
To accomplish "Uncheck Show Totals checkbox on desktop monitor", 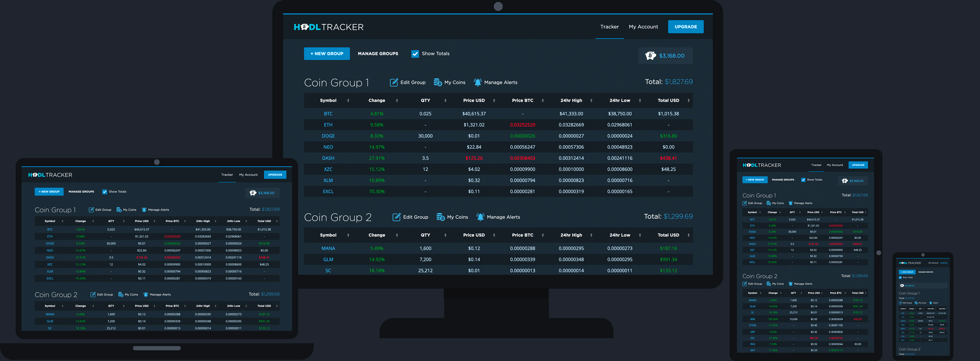I will [415, 54].
